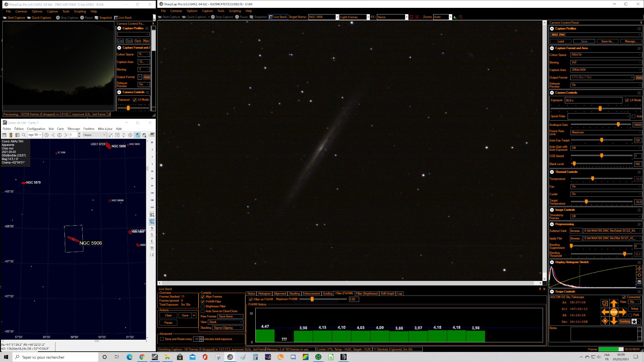
Task: Collapse the Thermal Controls section
Action: [552, 172]
